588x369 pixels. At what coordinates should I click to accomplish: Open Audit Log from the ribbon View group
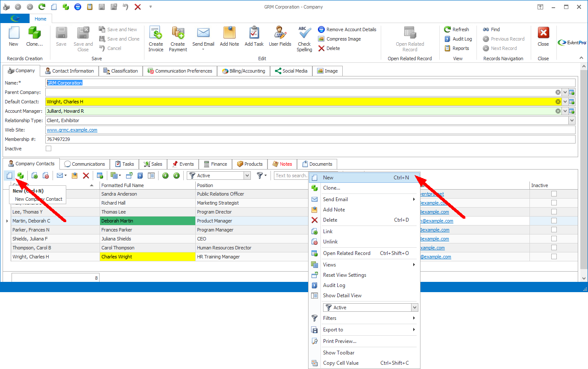coord(458,39)
